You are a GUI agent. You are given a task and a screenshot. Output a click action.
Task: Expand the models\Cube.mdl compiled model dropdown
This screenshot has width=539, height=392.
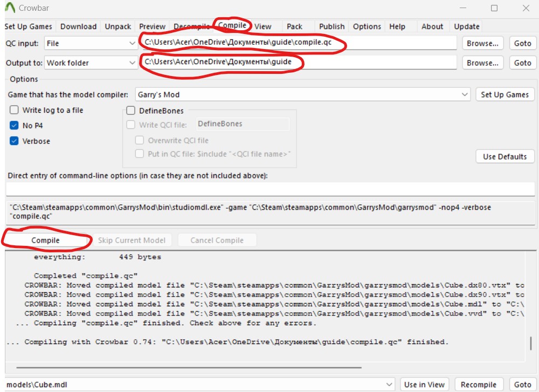point(199,384)
